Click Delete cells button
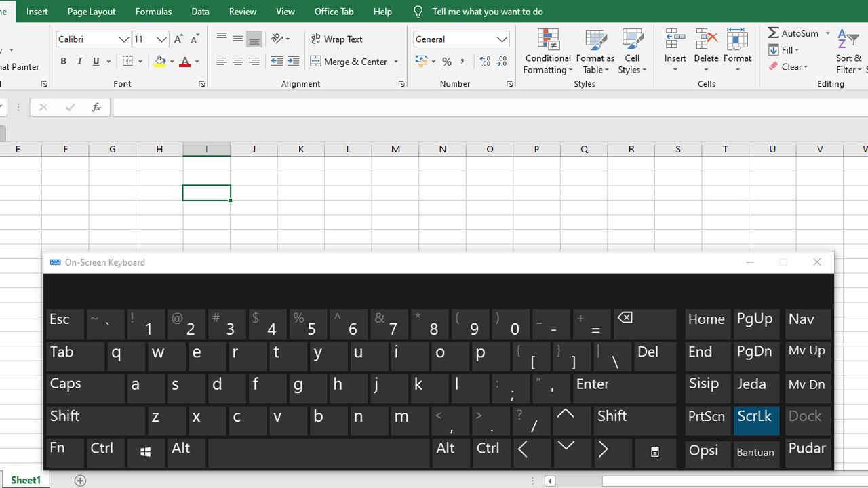868x488 pixels. pos(706,52)
